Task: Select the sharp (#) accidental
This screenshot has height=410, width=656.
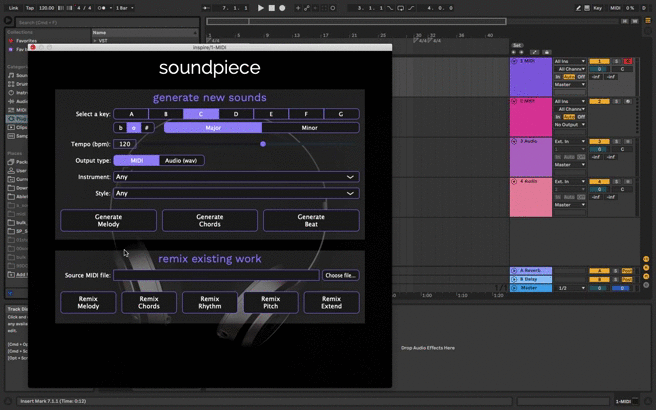Action: pyautogui.click(x=147, y=128)
